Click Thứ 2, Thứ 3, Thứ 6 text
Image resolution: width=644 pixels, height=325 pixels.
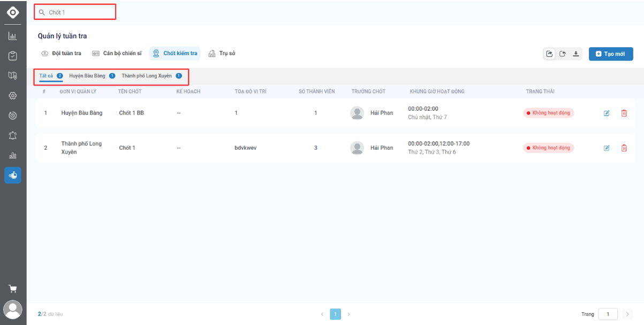432,152
